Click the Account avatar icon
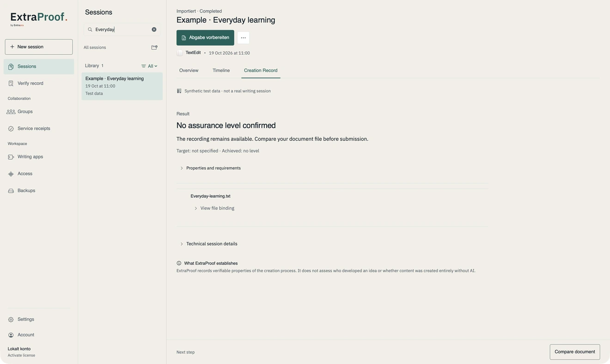The image size is (610, 364). [x=11, y=335]
